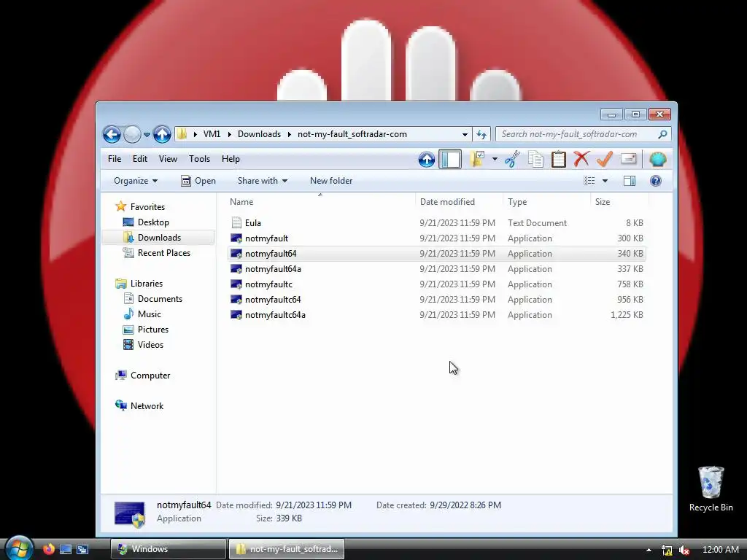Image resolution: width=747 pixels, height=560 pixels.
Task: Toggle the navigation pane toolbar button
Action: coord(450,160)
